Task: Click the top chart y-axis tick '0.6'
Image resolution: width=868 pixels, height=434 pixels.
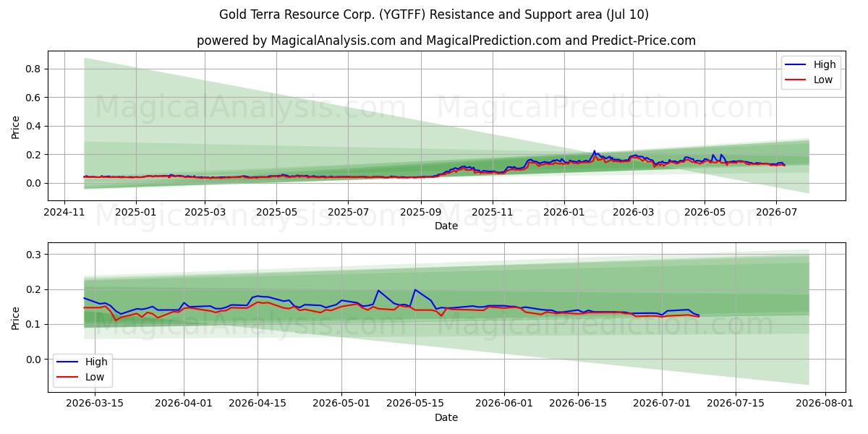Action: coord(35,98)
